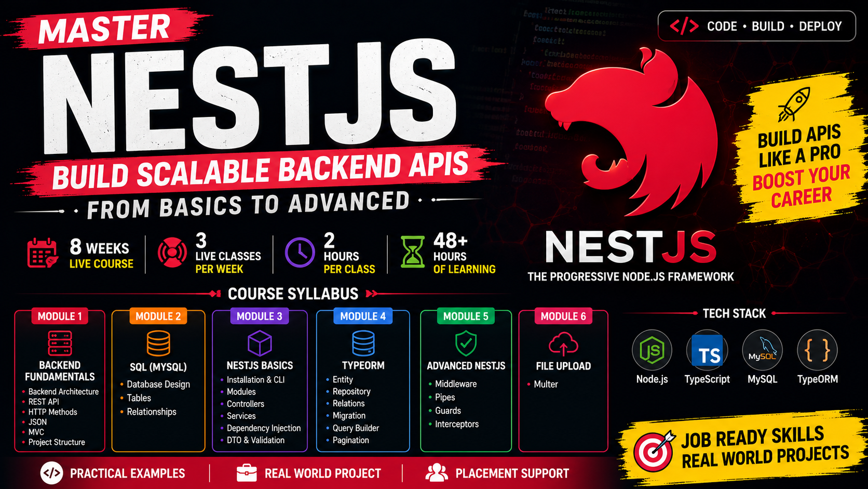Click THE PROGRESSIVE NODE.JS FRAMEWORK tagline

click(x=631, y=277)
